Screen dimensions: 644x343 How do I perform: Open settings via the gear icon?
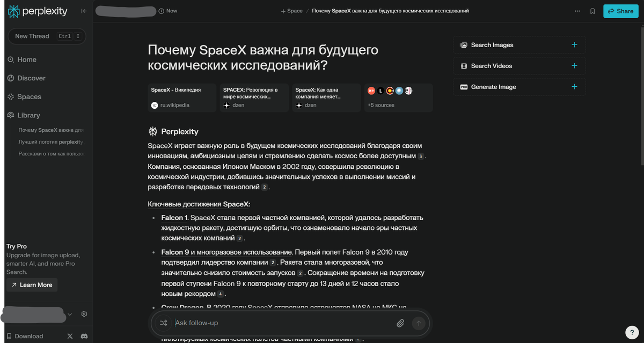[84, 314]
